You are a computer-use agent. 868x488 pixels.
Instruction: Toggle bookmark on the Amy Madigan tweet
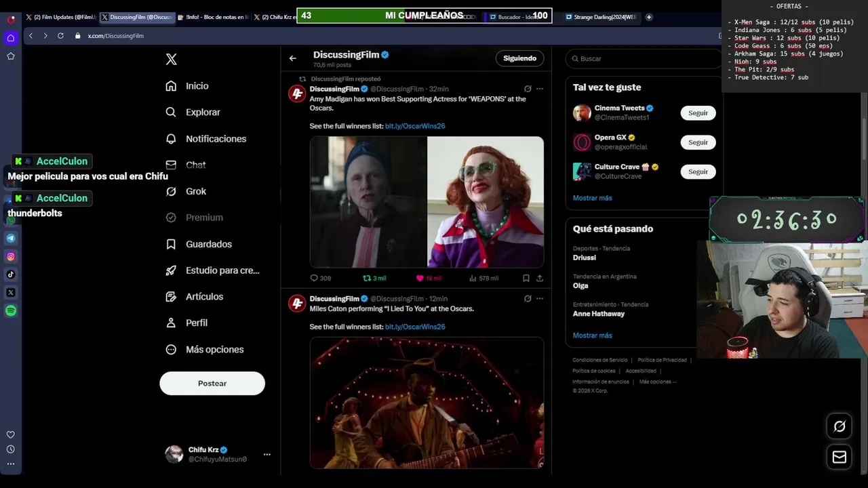pos(526,278)
